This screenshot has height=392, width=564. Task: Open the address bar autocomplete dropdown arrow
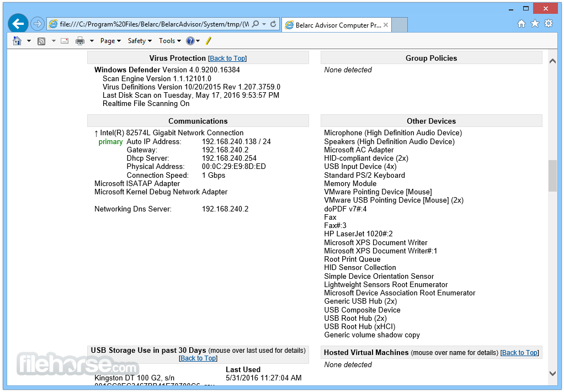pos(264,24)
